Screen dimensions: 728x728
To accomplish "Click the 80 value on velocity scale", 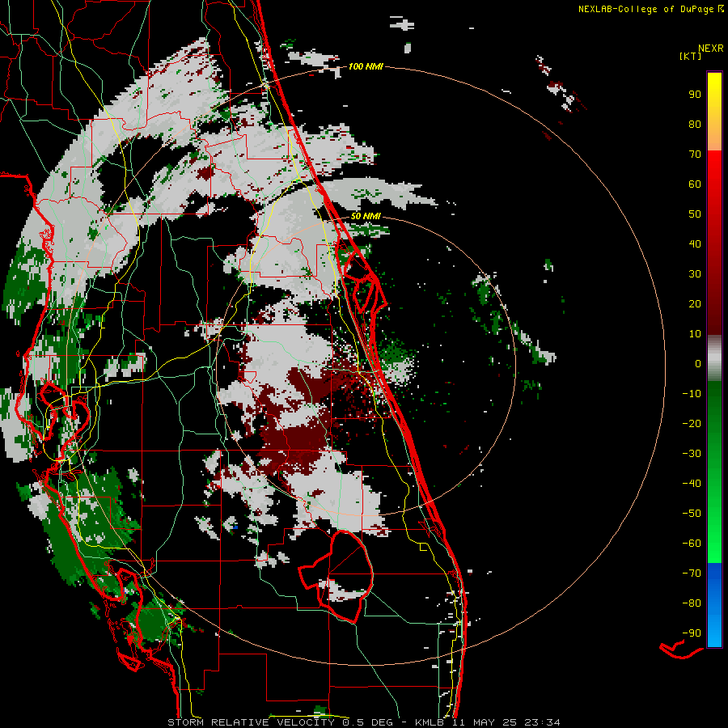I will coord(695,124).
